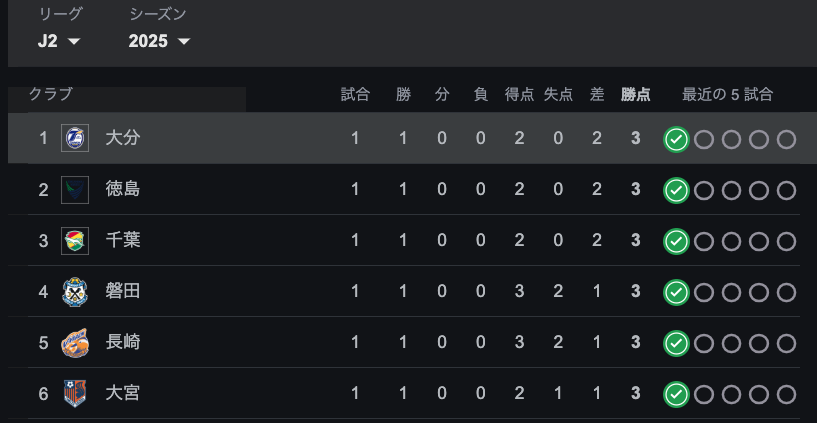817x423 pixels.
Task: Sort by the 得点 column header
Action: pyautogui.click(x=519, y=95)
